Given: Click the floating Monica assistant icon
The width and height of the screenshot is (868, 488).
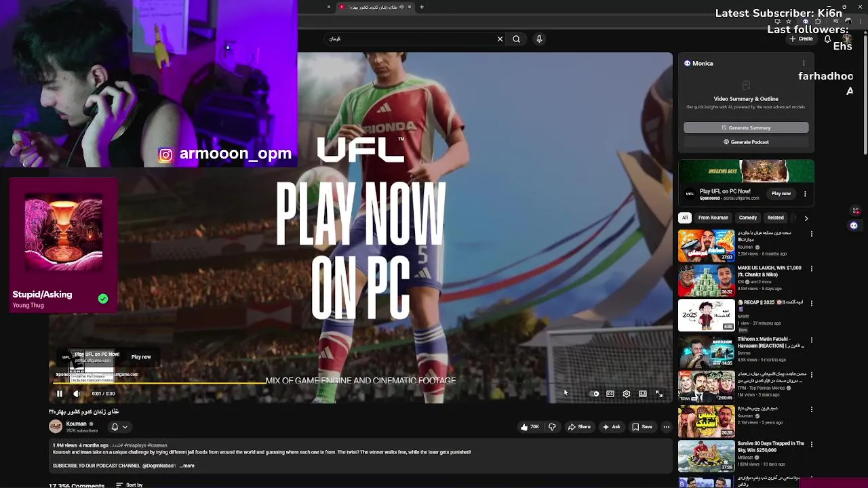Looking at the screenshot, I should (854, 226).
